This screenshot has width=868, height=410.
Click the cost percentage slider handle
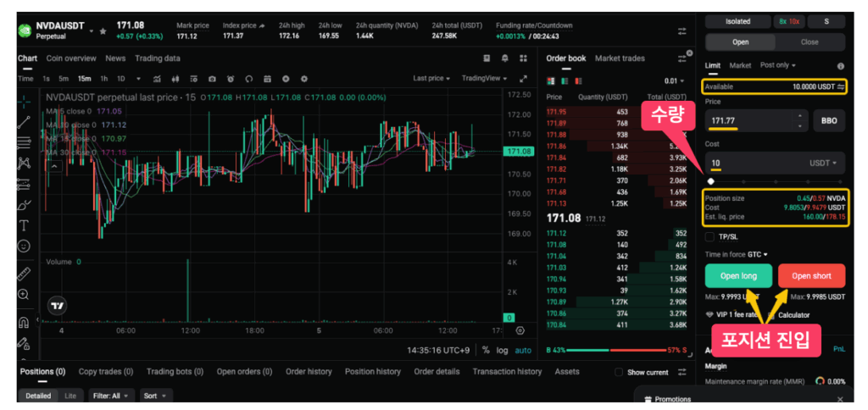pos(710,181)
